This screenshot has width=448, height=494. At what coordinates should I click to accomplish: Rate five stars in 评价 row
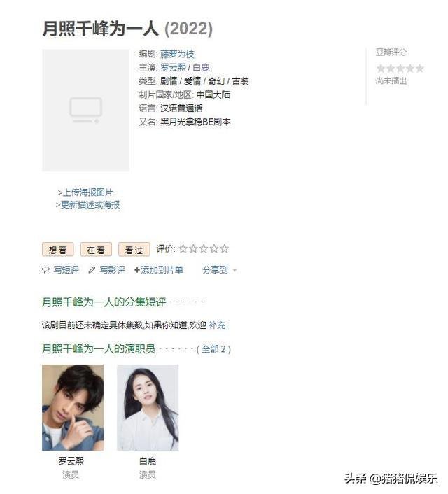click(225, 249)
